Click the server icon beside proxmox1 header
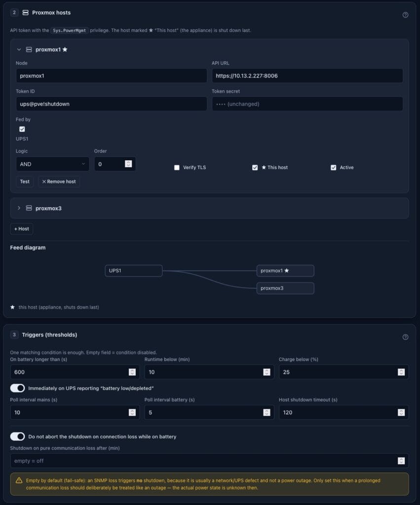 coord(29,49)
